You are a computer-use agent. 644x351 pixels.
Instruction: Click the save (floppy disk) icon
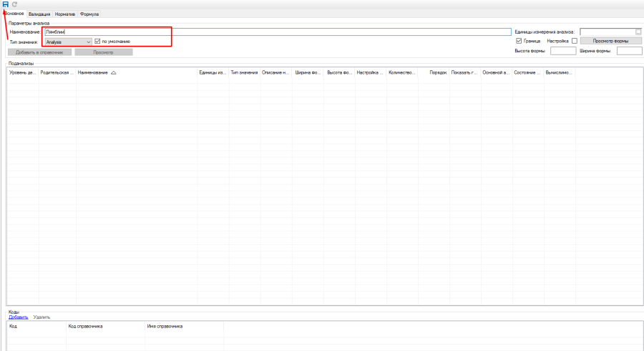point(6,4)
